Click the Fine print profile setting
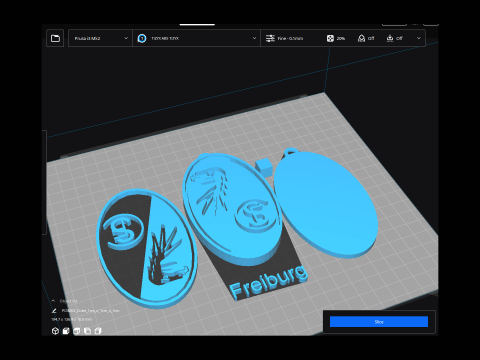The image size is (480, 360). pyautogui.click(x=290, y=38)
